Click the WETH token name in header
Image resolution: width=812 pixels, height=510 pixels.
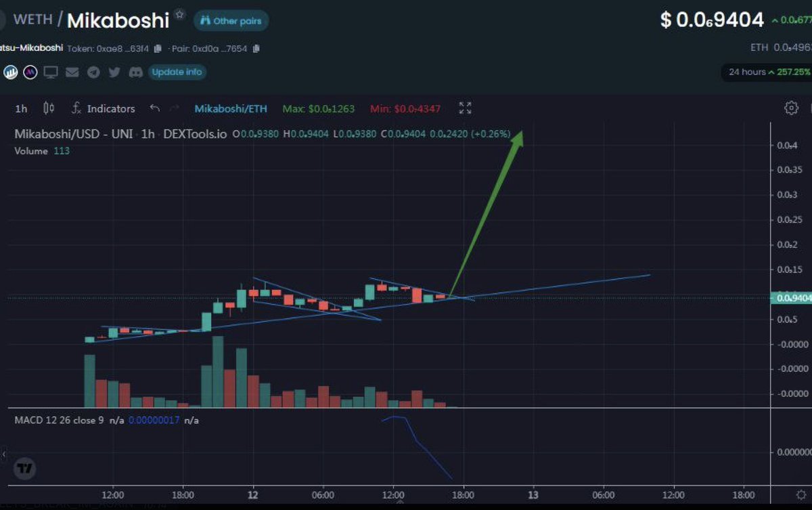tap(32, 19)
